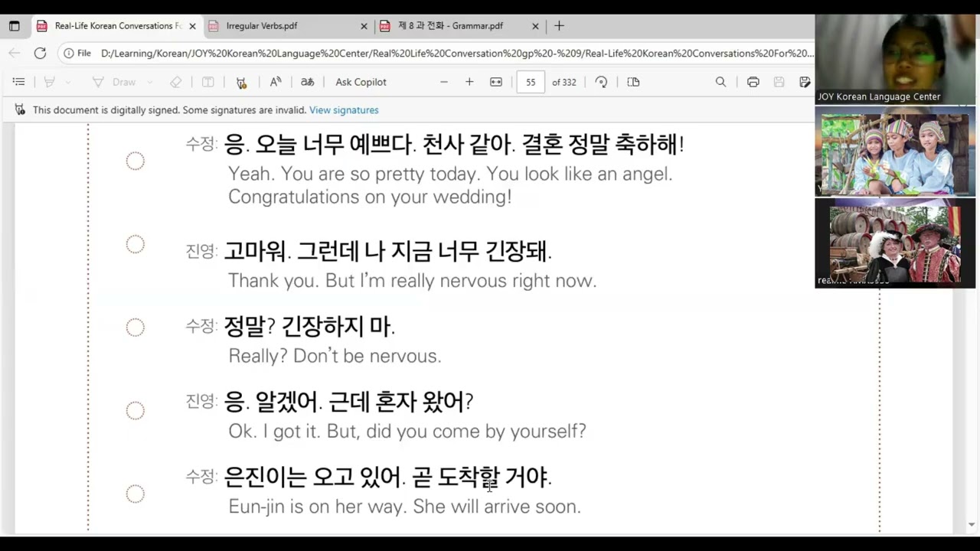The image size is (980, 551).
Task: Zoom out of the PDF
Action: [x=443, y=82]
